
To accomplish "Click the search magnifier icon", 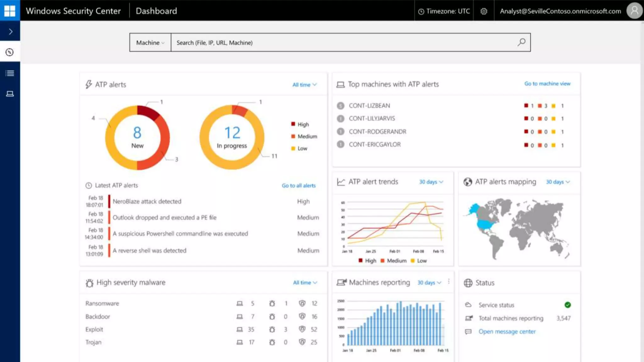I will click(521, 42).
